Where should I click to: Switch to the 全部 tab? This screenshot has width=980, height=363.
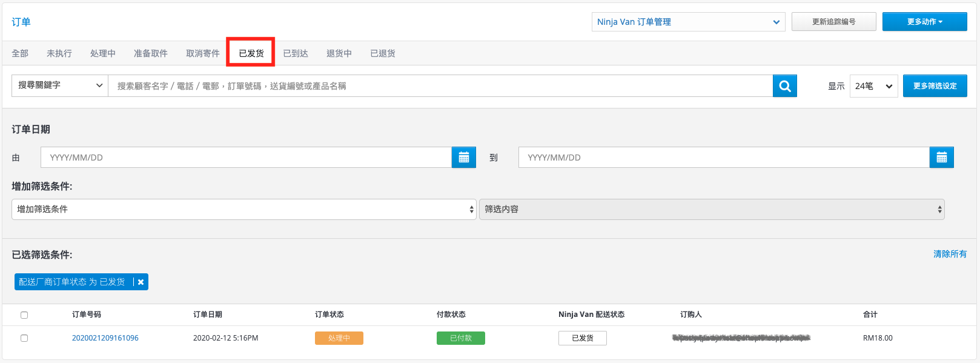pos(20,53)
